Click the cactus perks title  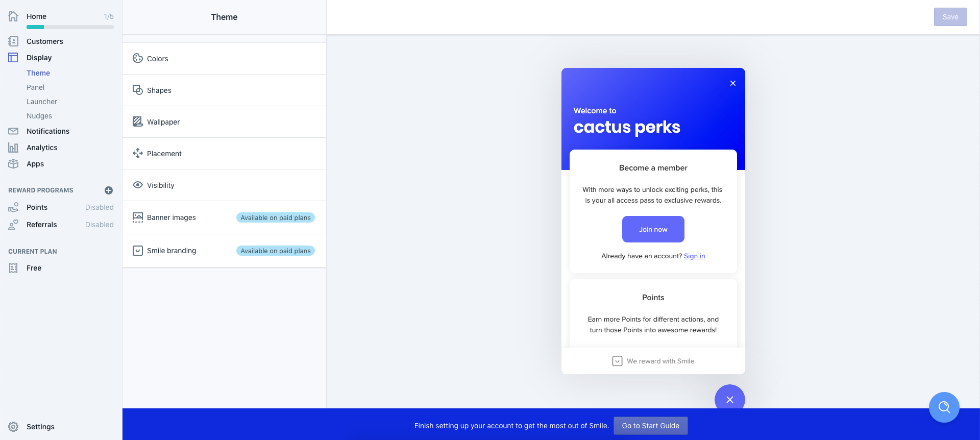pos(627,127)
